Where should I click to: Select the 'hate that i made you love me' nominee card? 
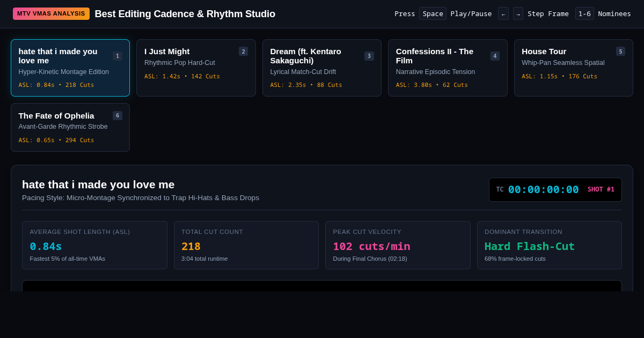pos(70,68)
